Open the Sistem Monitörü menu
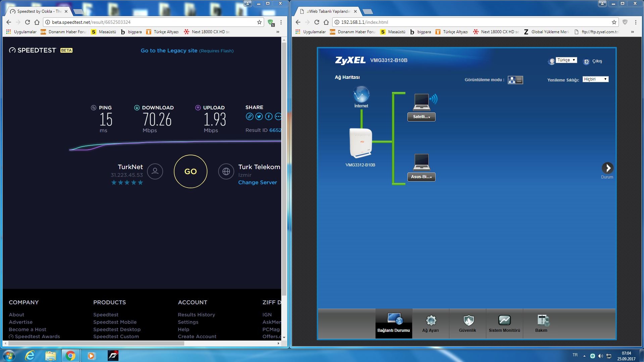Image resolution: width=644 pixels, height=362 pixels. click(504, 323)
